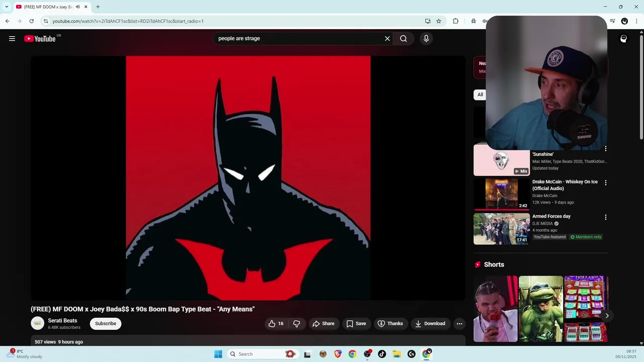Open File Explorer from the taskbar
This screenshot has height=362, width=644.
point(396,354)
